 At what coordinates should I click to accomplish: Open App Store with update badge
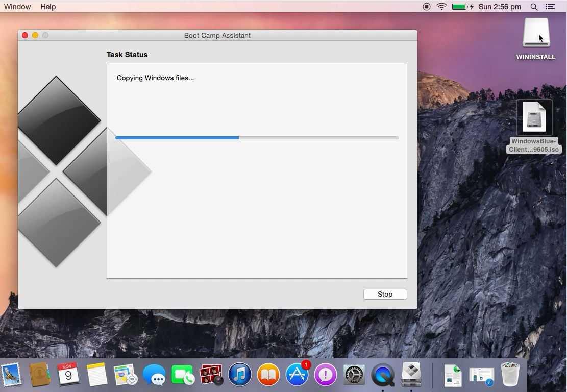coord(297,375)
